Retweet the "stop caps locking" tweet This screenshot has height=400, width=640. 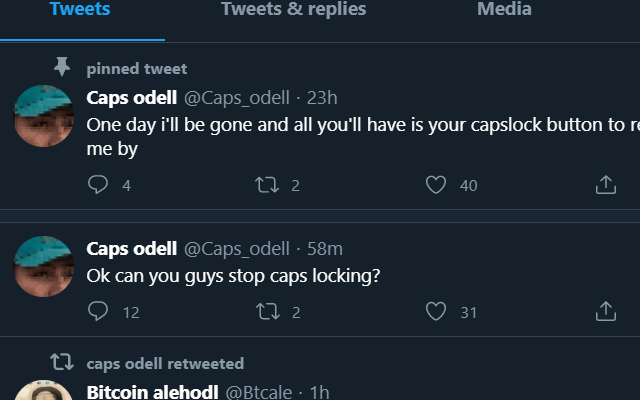pyautogui.click(x=267, y=312)
